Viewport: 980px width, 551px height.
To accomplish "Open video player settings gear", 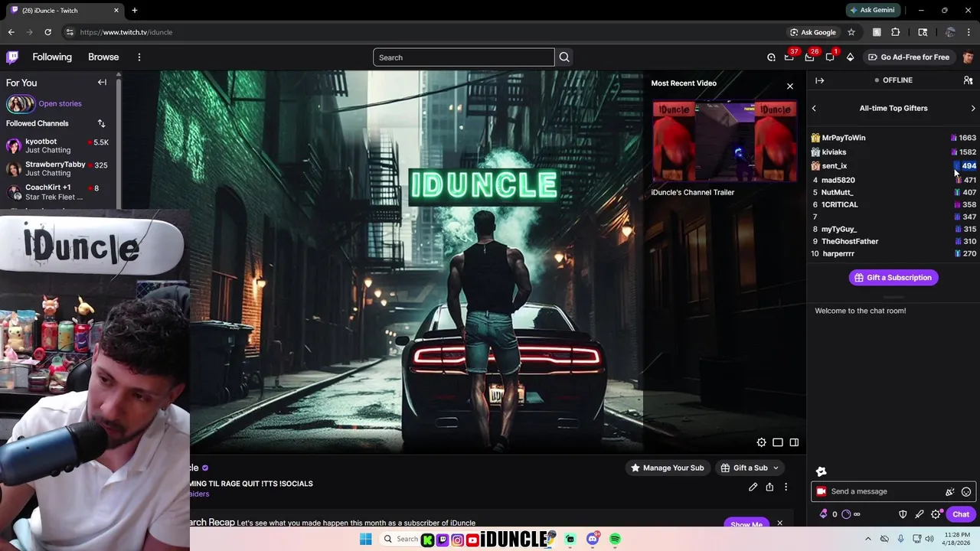I will 761,442.
